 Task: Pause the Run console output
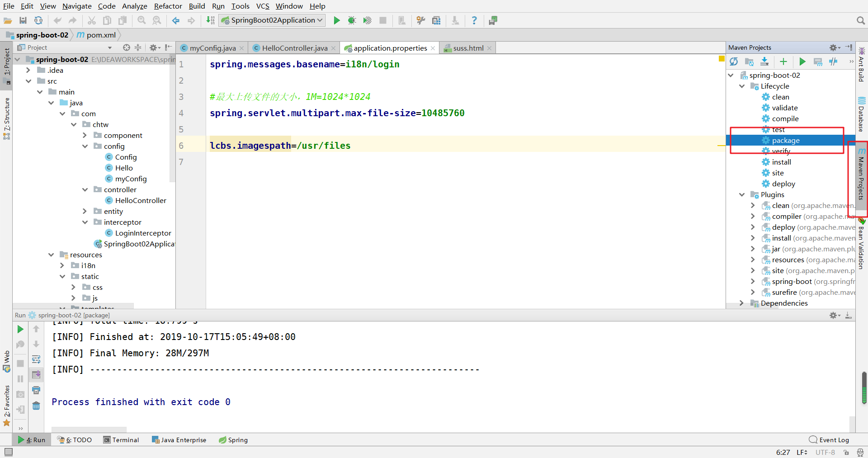pos(20,379)
